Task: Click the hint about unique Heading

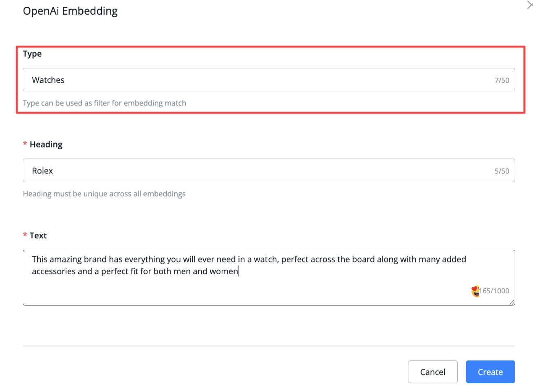Action: coord(104,194)
